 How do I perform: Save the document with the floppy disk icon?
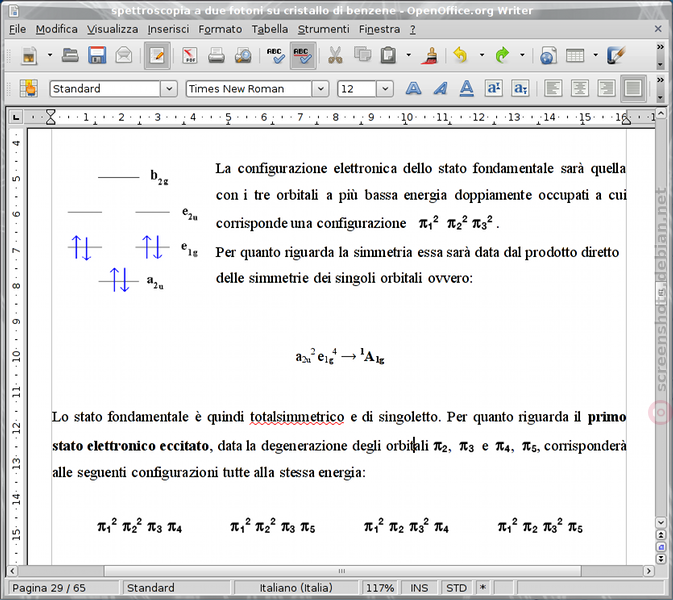(97, 55)
